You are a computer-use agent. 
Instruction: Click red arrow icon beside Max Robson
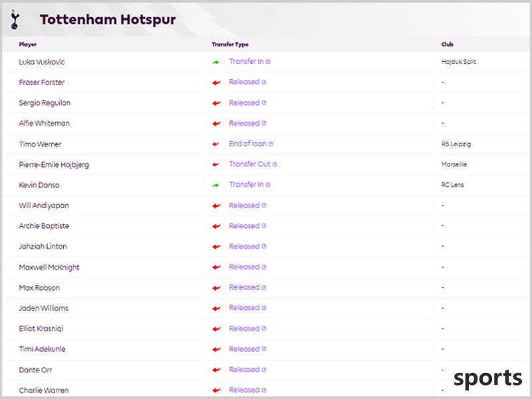(216, 288)
